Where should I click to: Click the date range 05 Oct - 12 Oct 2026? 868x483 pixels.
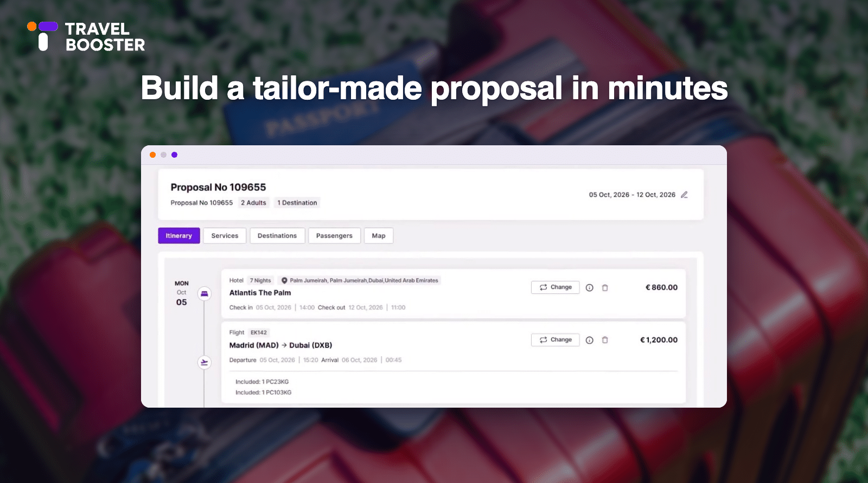pyautogui.click(x=632, y=195)
